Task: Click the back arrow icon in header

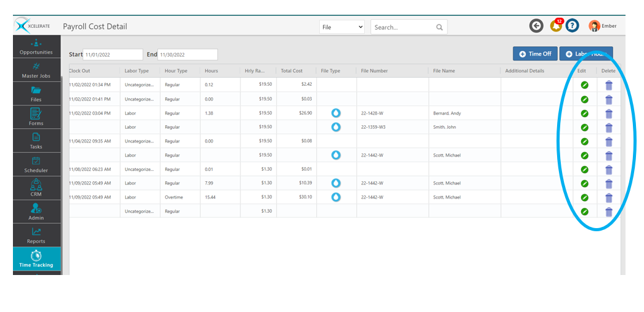Action: click(x=536, y=26)
